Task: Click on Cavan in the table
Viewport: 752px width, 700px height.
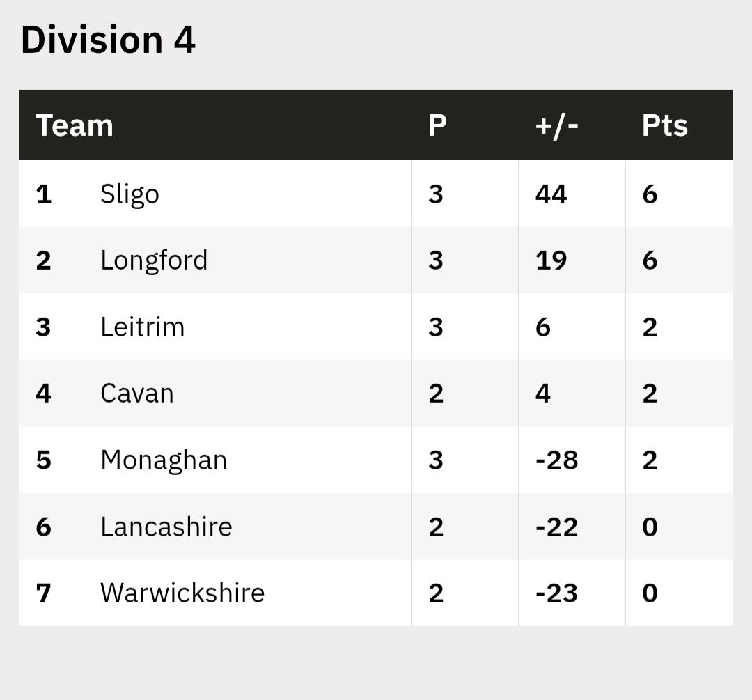Action: pos(137,394)
